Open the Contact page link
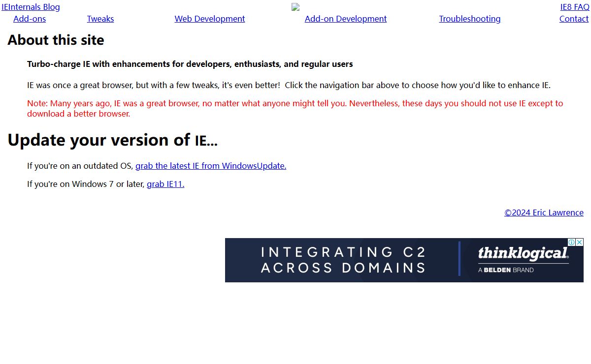 tap(574, 19)
